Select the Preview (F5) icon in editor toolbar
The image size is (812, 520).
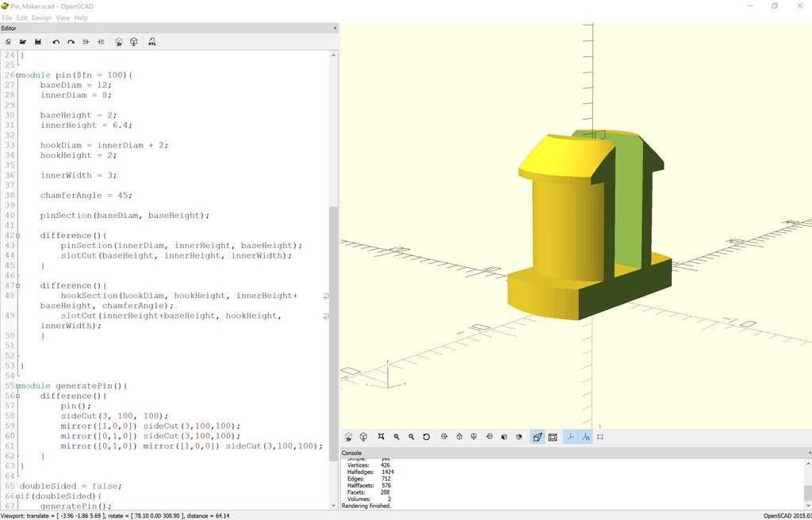pos(118,41)
